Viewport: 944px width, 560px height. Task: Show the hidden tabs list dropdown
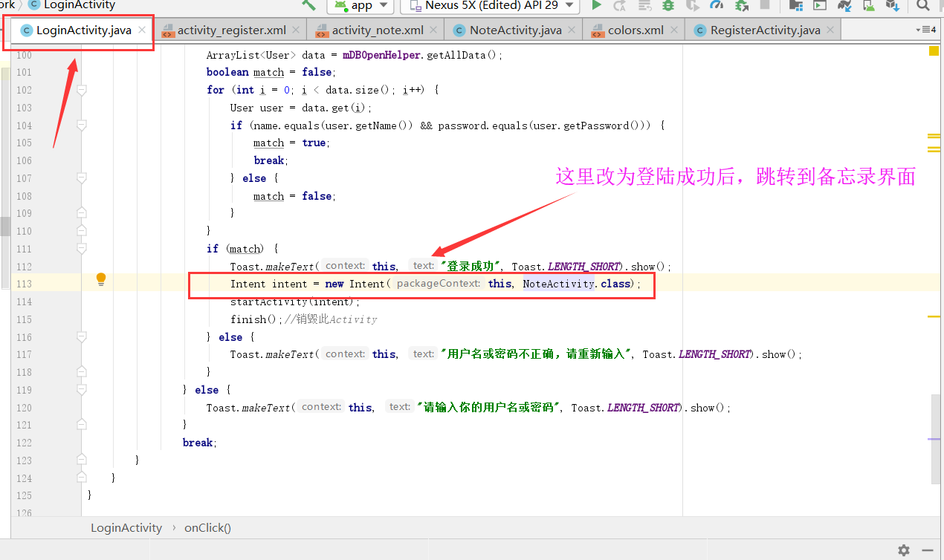[x=926, y=30]
